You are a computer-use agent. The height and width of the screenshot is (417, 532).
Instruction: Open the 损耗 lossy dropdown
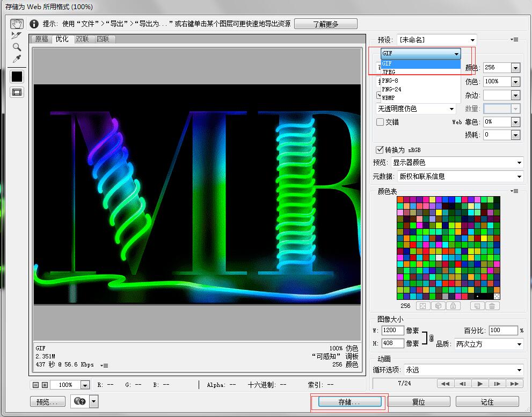click(515, 135)
